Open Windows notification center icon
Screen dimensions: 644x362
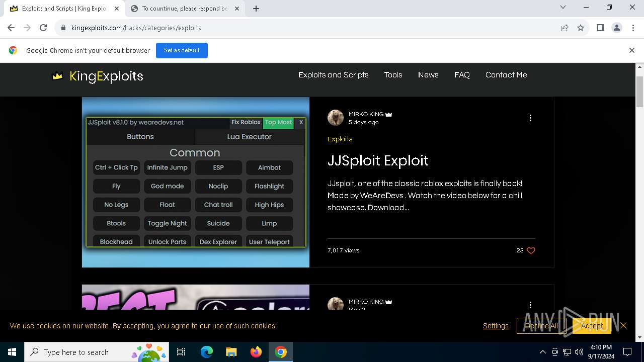(627, 352)
